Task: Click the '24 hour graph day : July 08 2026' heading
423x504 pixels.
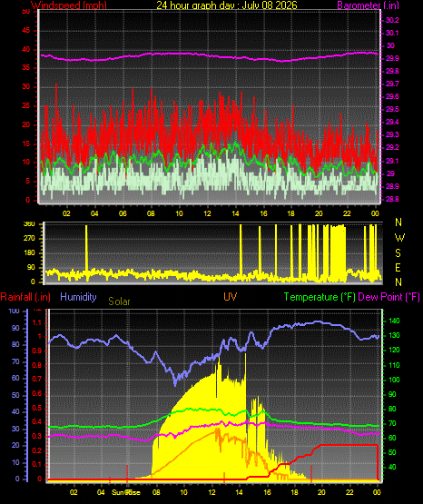Action: [227, 5]
